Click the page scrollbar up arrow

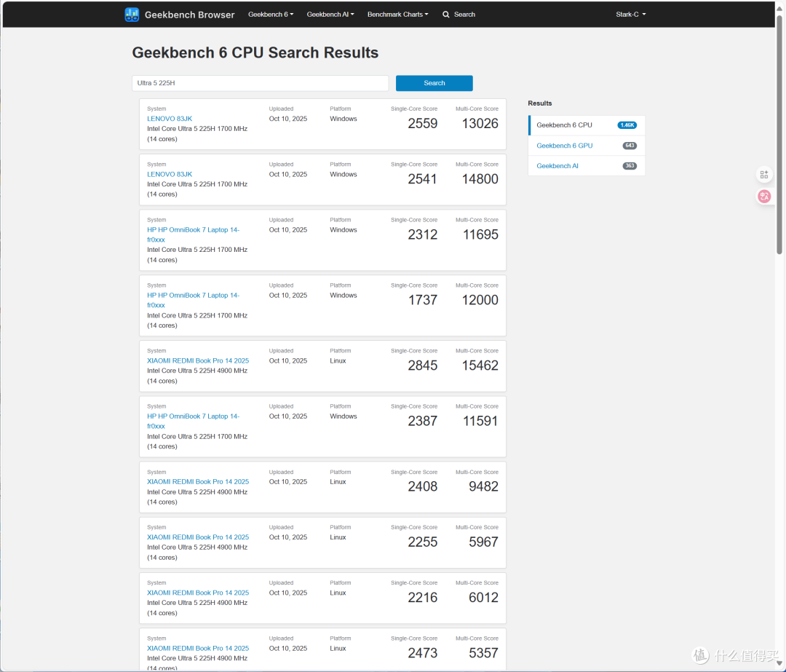[x=779, y=7]
